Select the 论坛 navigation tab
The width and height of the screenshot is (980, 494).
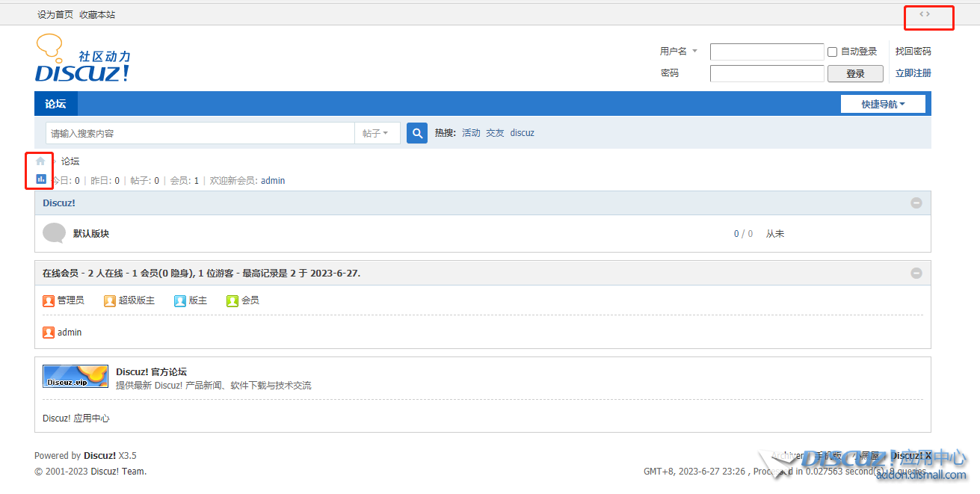point(55,104)
